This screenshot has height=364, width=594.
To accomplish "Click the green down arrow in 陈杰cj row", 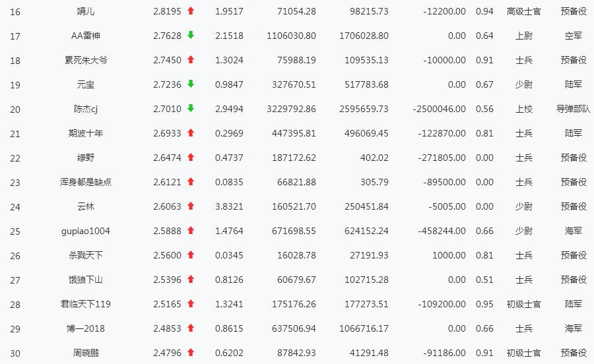I will [x=191, y=108].
